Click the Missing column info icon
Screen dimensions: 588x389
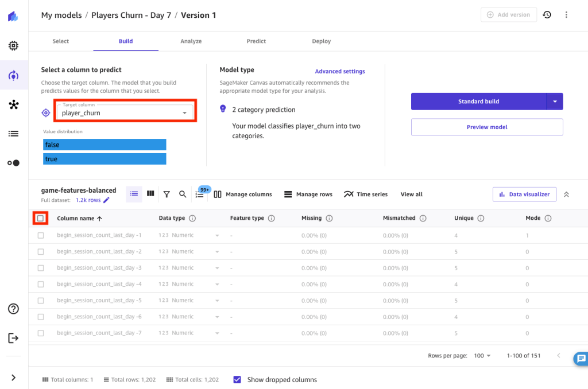[x=329, y=218]
